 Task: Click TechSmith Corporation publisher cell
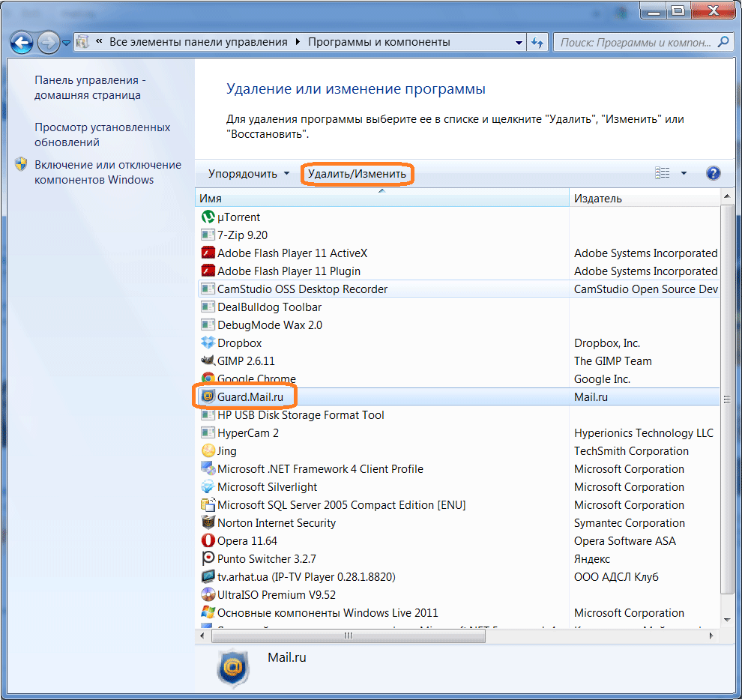tap(631, 450)
